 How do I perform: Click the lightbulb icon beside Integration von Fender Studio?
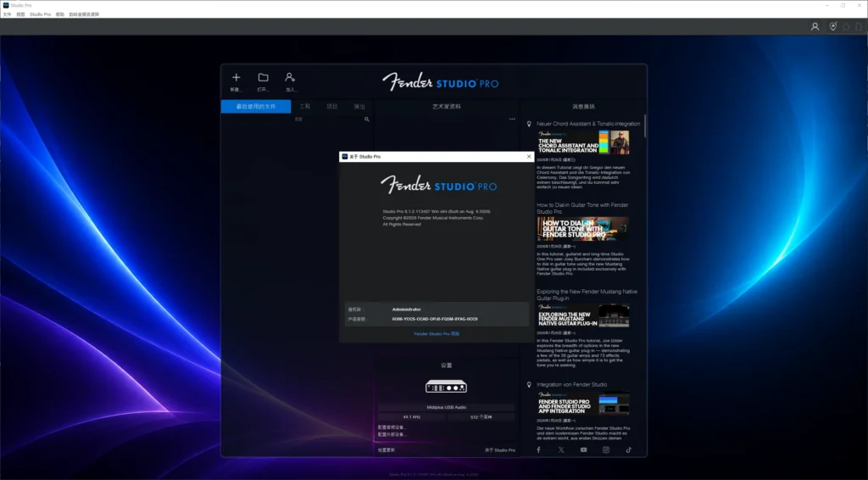[x=529, y=384]
